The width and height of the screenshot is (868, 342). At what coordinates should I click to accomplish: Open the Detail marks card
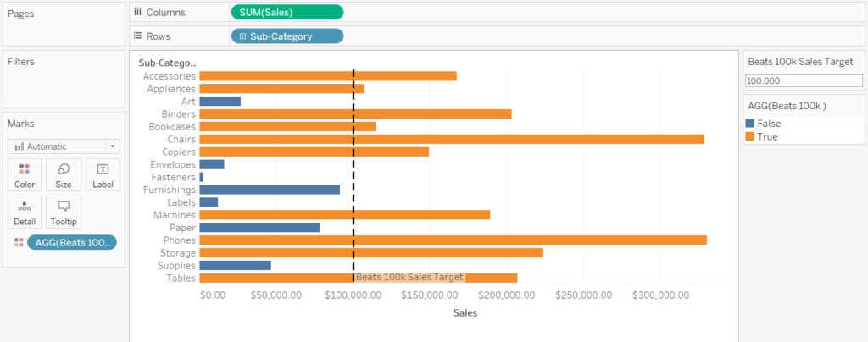25,212
